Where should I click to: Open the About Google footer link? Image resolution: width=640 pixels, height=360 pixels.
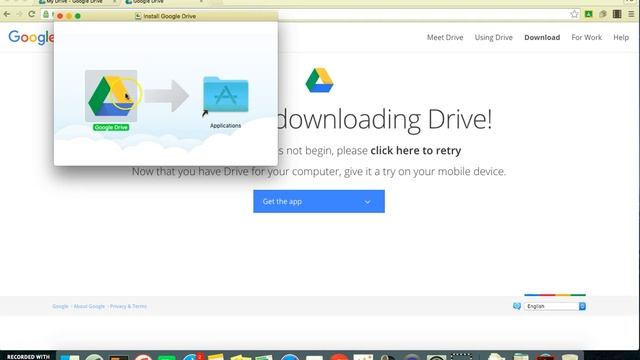pyautogui.click(x=89, y=306)
